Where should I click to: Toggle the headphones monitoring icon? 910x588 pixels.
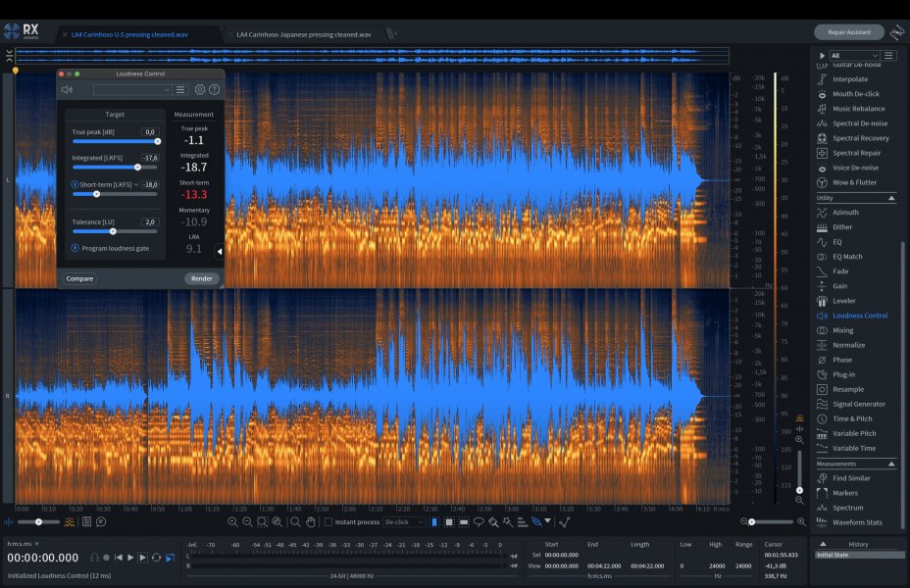click(x=94, y=558)
